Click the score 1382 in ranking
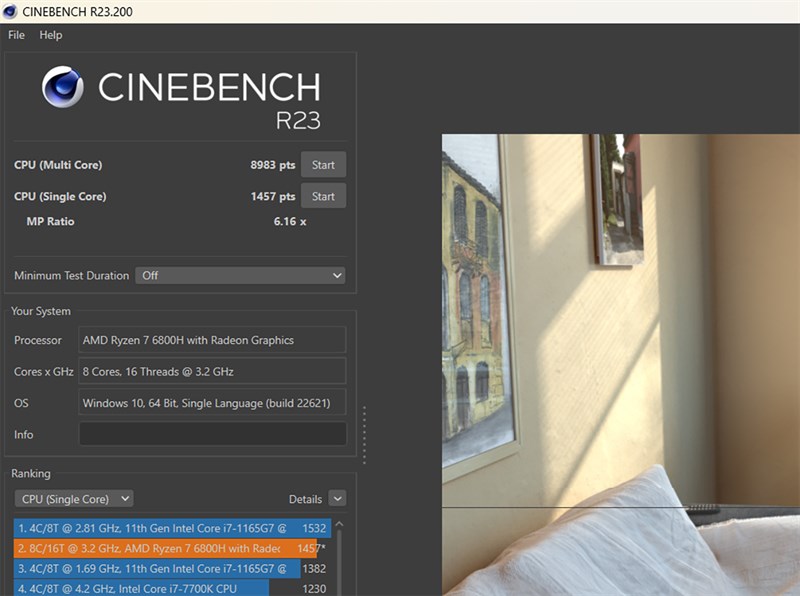 (x=314, y=568)
